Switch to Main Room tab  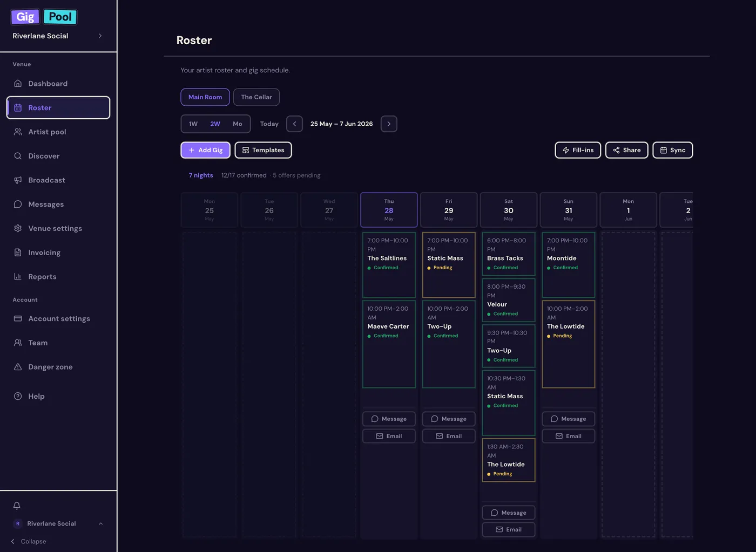click(205, 97)
